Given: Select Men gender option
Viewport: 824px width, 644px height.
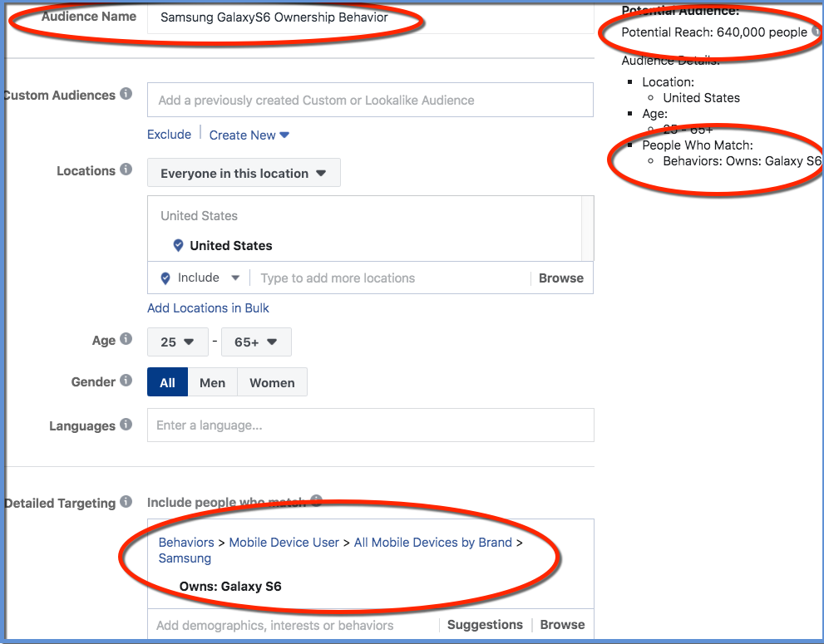Looking at the screenshot, I should 212,382.
